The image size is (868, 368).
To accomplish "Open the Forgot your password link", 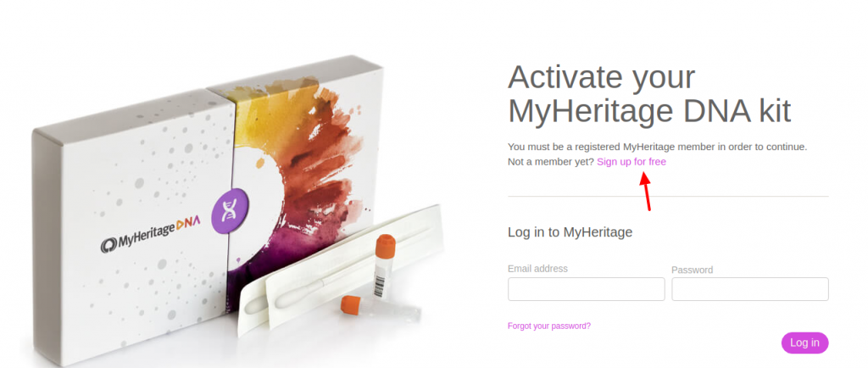I will [549, 326].
